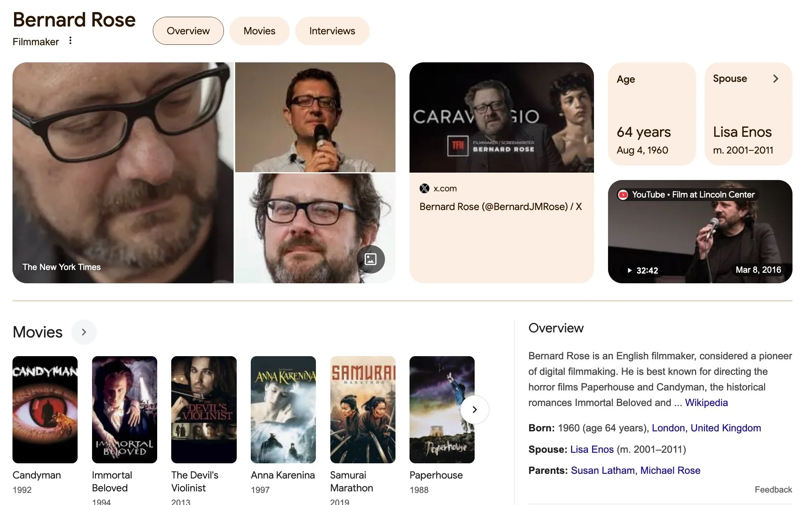Open the New York Times portrait photo
Screen dimensions: 812x505
click(x=123, y=173)
